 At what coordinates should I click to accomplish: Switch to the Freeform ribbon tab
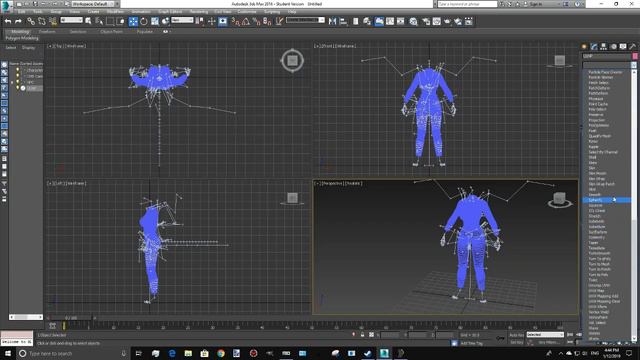point(47,31)
